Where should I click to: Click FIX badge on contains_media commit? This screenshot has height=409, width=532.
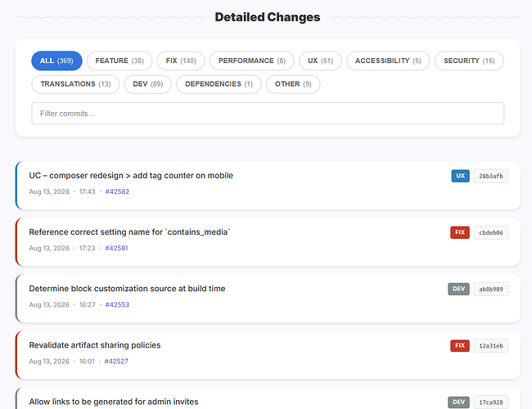coord(460,232)
